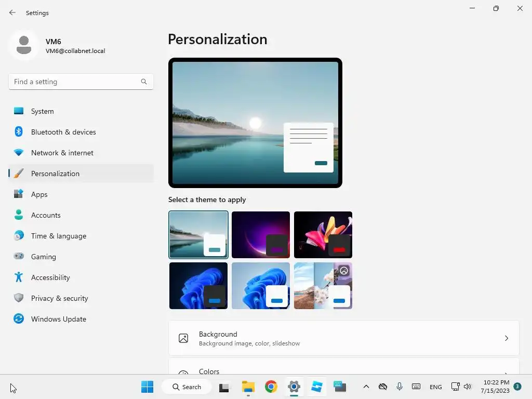Open Privacy & security settings
Screen dimensions: 532x399
[81, 298]
